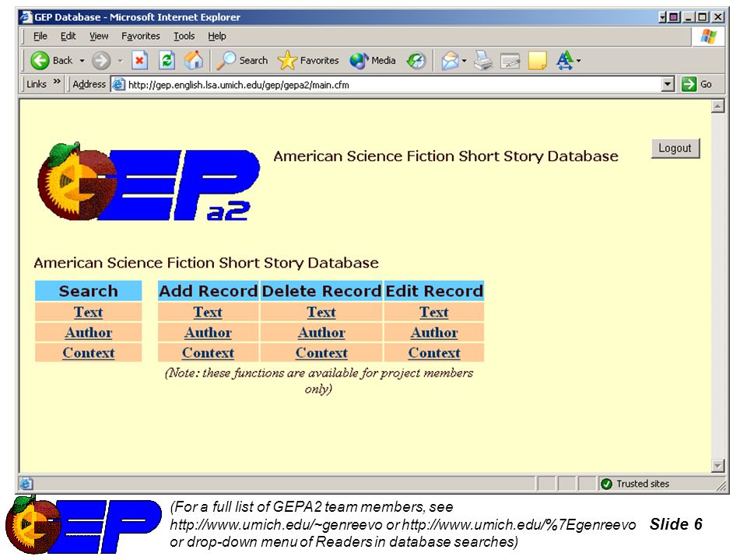The image size is (747, 560).
Task: Open the Tools menu
Action: [184, 37]
